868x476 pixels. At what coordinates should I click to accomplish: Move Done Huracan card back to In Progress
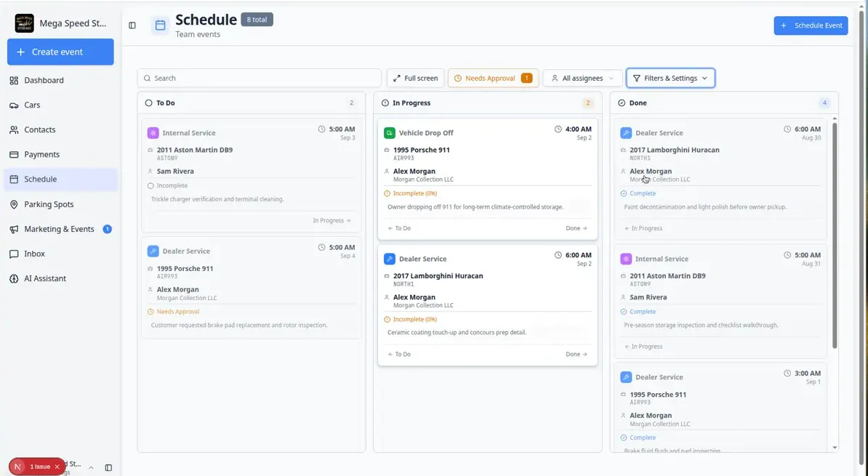[x=643, y=228]
